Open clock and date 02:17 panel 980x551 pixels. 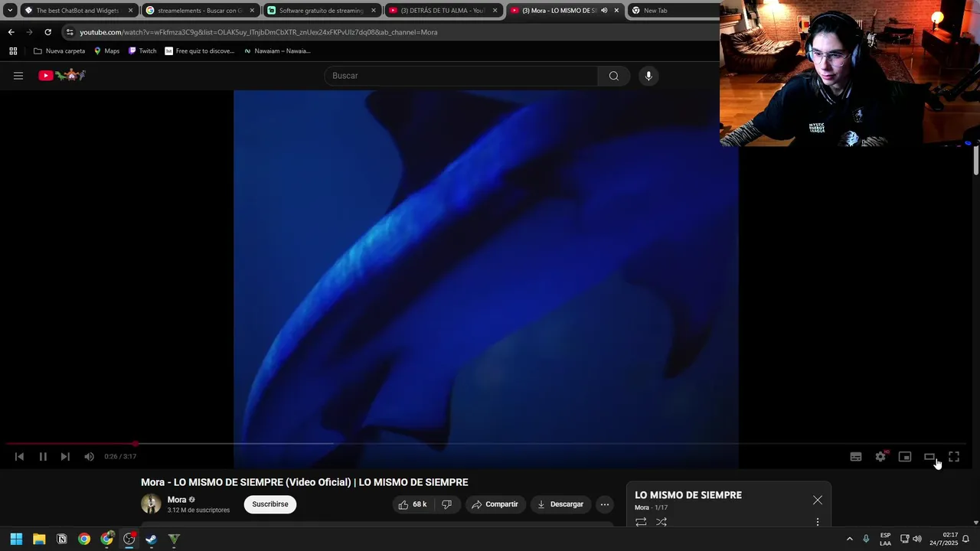click(x=944, y=539)
